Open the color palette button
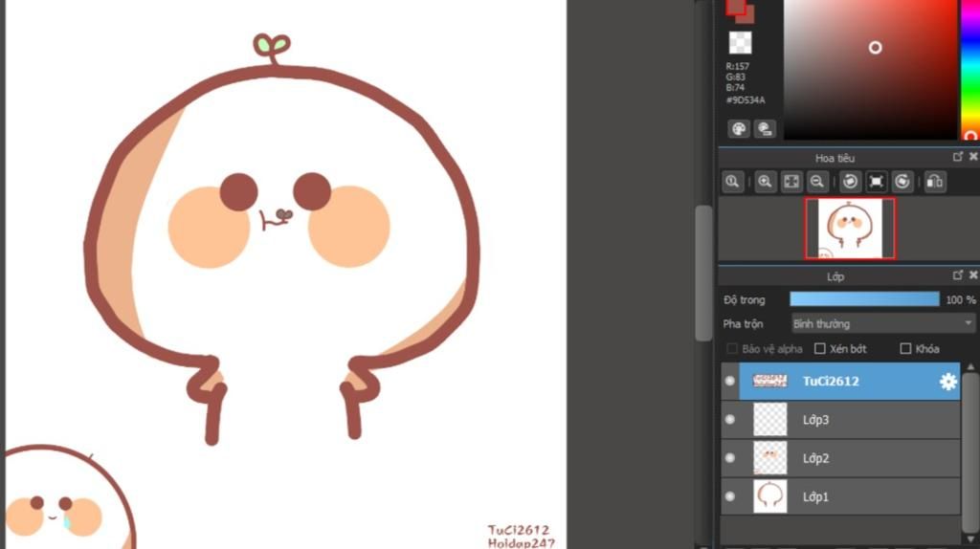 [x=738, y=128]
